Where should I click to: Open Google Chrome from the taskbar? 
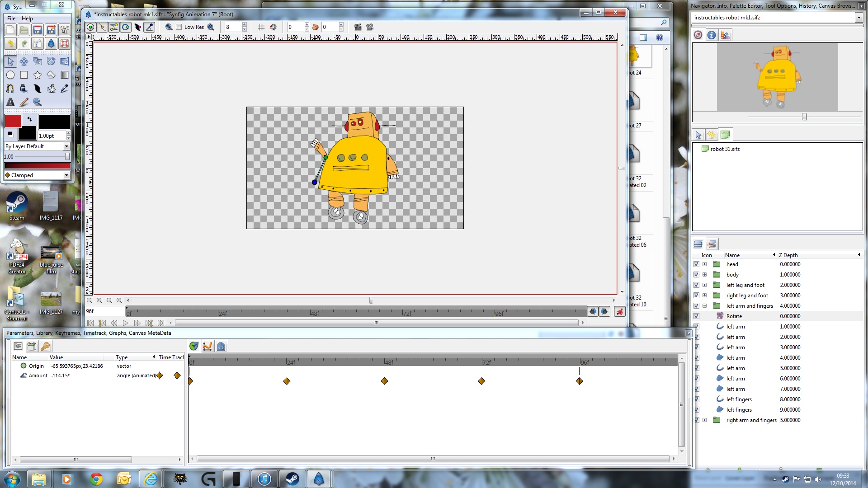point(96,479)
